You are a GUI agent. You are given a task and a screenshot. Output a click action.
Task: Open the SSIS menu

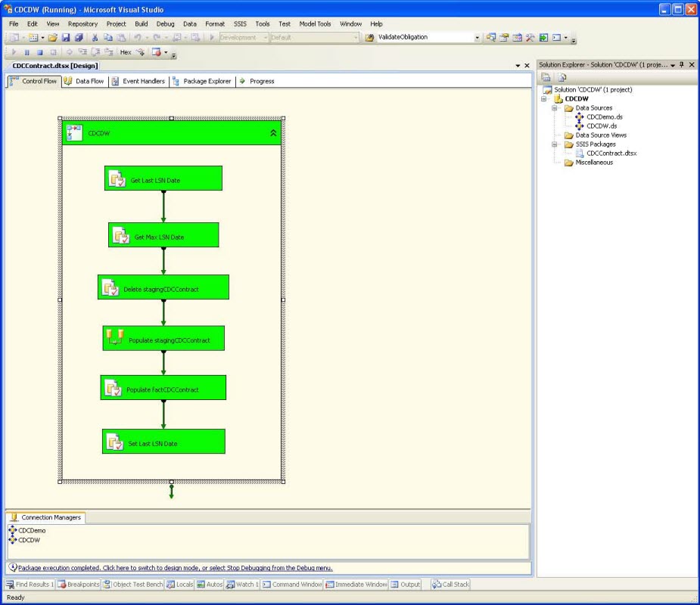pos(240,23)
